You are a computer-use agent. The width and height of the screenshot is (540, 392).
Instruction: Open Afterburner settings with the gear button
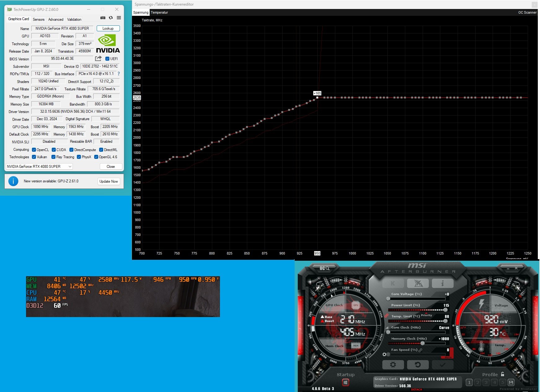393,365
